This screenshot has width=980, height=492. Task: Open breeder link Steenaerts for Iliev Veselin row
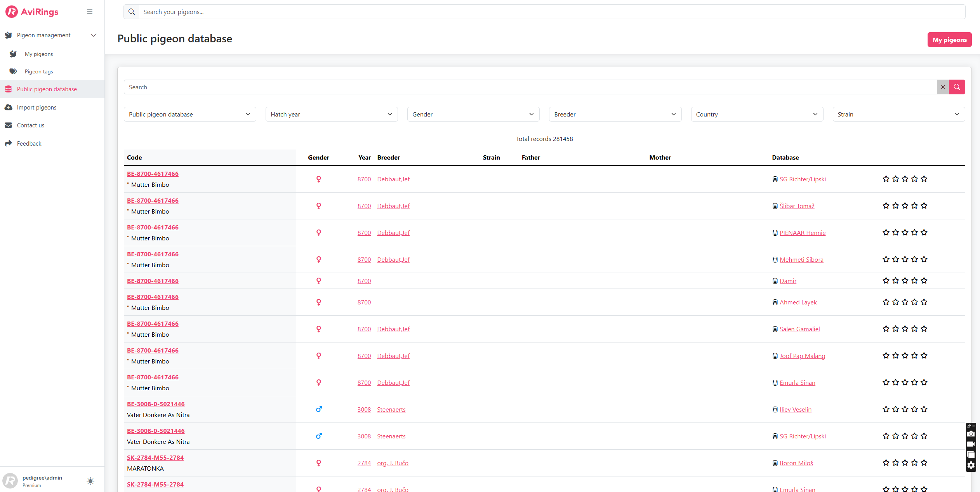391,409
